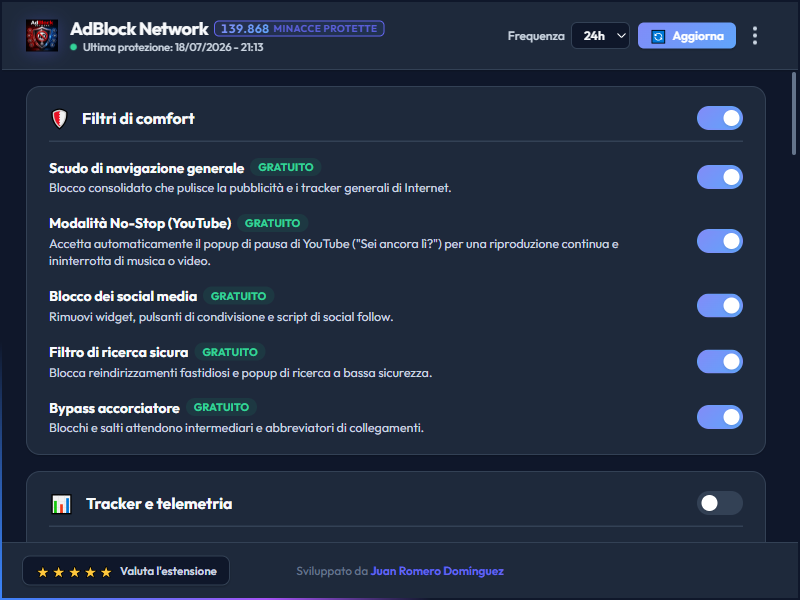The width and height of the screenshot is (800, 600).
Task: Click the Aggiorna button
Action: [x=687, y=36]
